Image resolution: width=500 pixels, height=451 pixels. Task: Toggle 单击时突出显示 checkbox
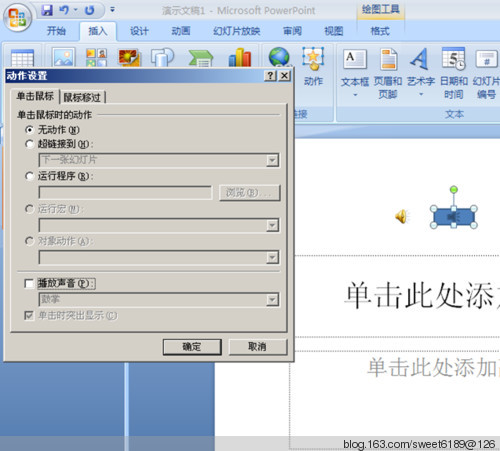click(29, 315)
